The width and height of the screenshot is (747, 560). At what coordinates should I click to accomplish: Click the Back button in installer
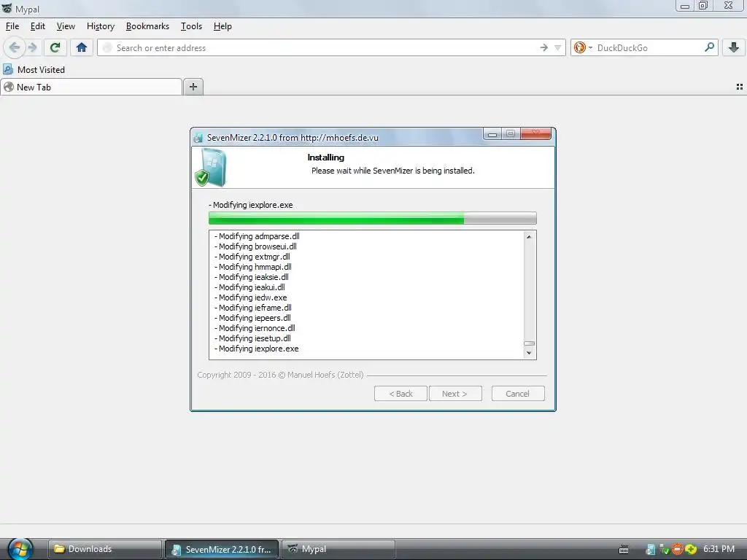400,393
